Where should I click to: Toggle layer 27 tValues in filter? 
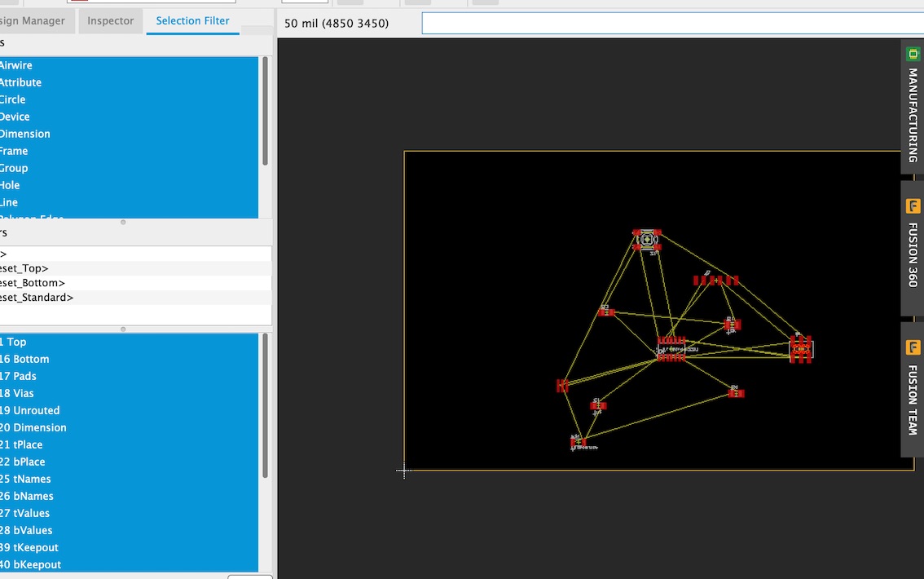tap(129, 513)
